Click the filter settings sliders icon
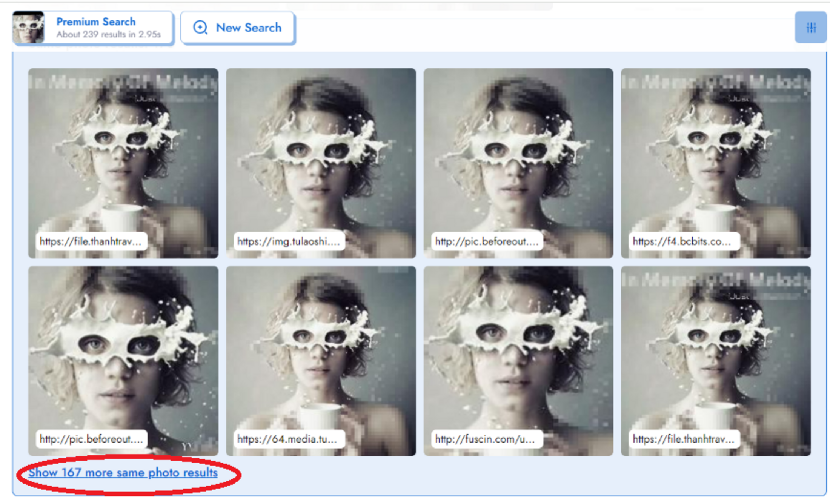830x504 pixels. tap(811, 27)
